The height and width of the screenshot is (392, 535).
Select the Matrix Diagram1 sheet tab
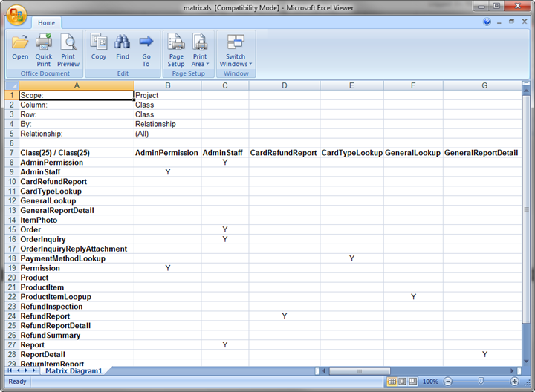pos(74,371)
